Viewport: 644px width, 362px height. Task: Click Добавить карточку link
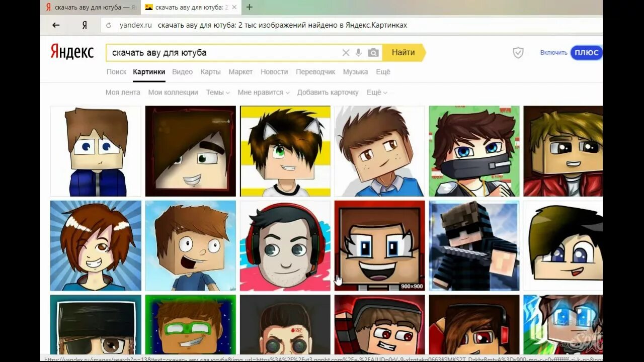click(328, 93)
